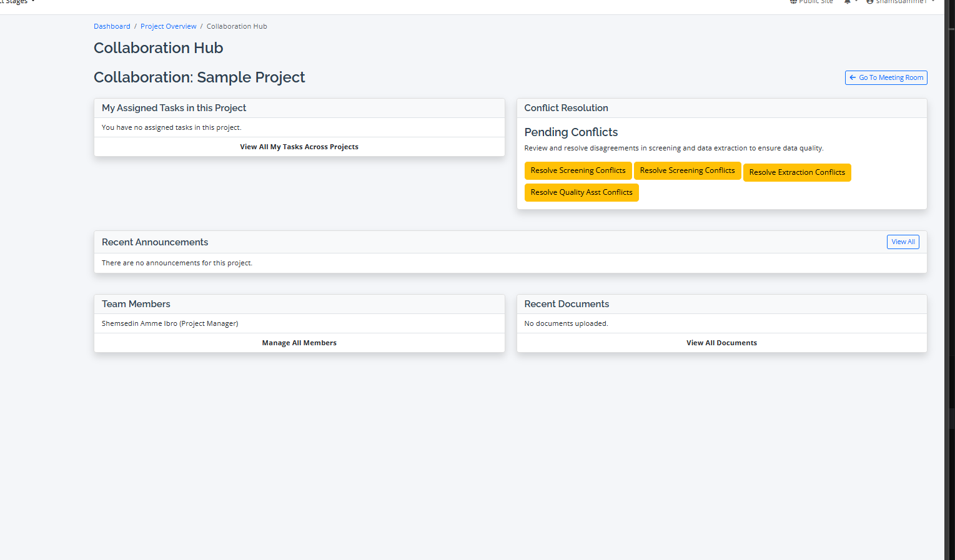Click the back arrow in Go To Meeting Room

[853, 77]
